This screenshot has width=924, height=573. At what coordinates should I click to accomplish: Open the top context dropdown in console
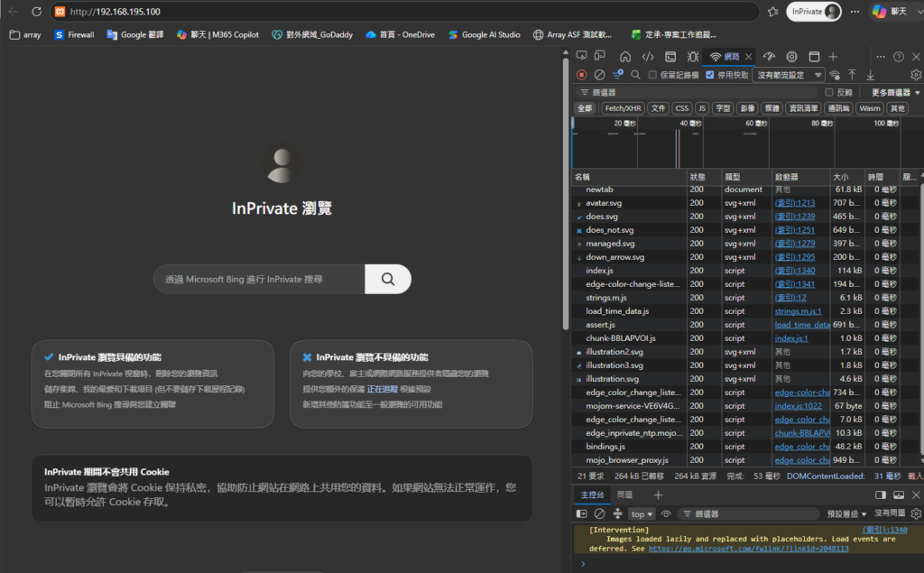coord(642,514)
